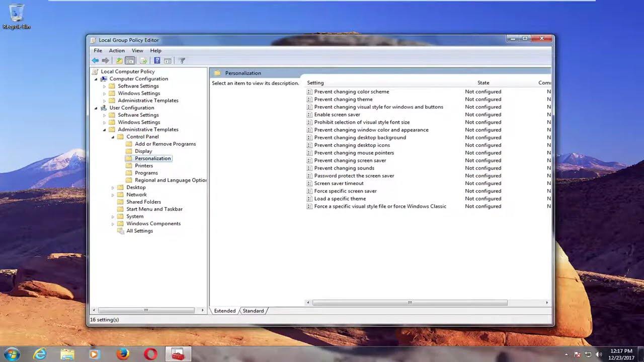Sort by the Setting column header
Screen dimensions: 644x362
pos(315,83)
